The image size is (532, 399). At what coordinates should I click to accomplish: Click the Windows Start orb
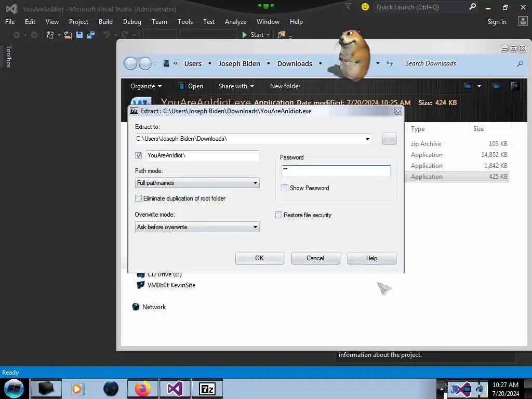click(14, 389)
